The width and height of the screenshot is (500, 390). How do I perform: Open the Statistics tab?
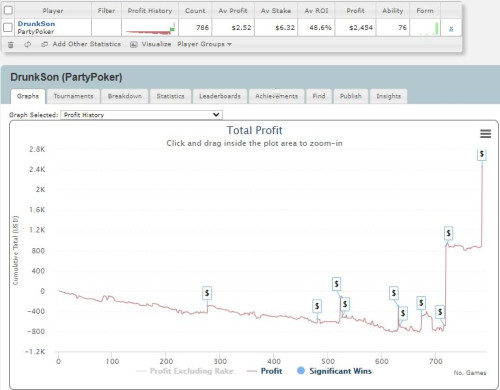tap(170, 96)
